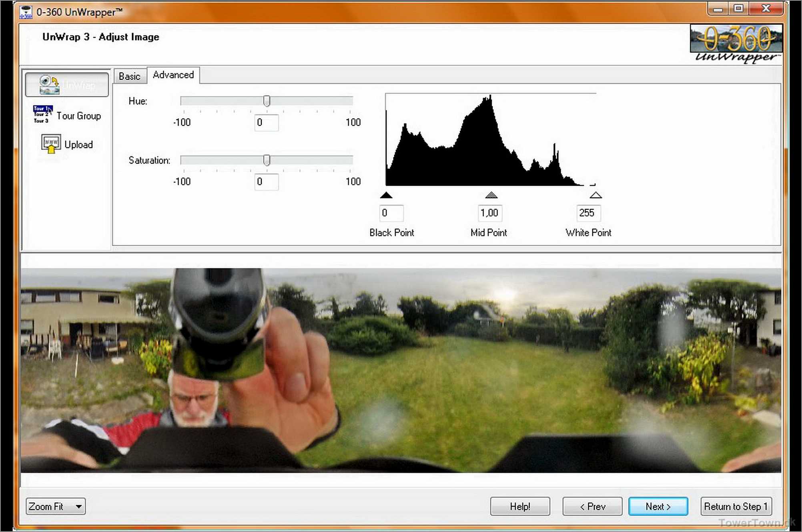The image size is (802, 532).
Task: Click Return to Step 1 button
Action: (x=736, y=506)
